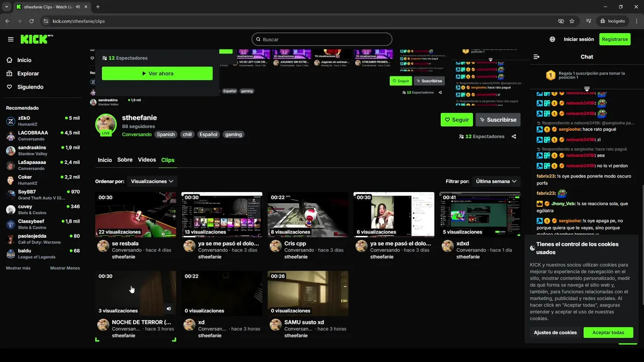644x362 pixels.
Task: Open baldu's avatar in Recomendado
Action: click(x=11, y=254)
